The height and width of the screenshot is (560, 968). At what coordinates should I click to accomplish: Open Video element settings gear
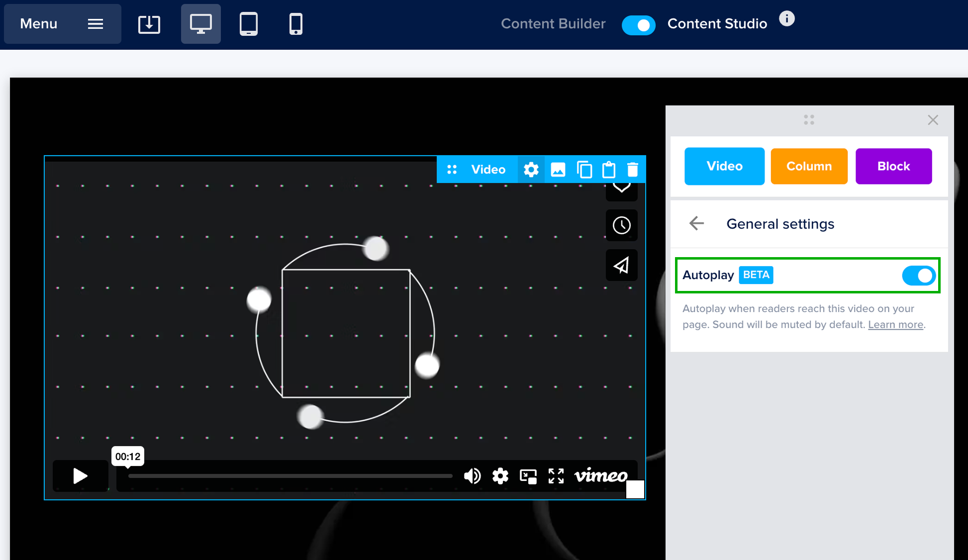[531, 170]
